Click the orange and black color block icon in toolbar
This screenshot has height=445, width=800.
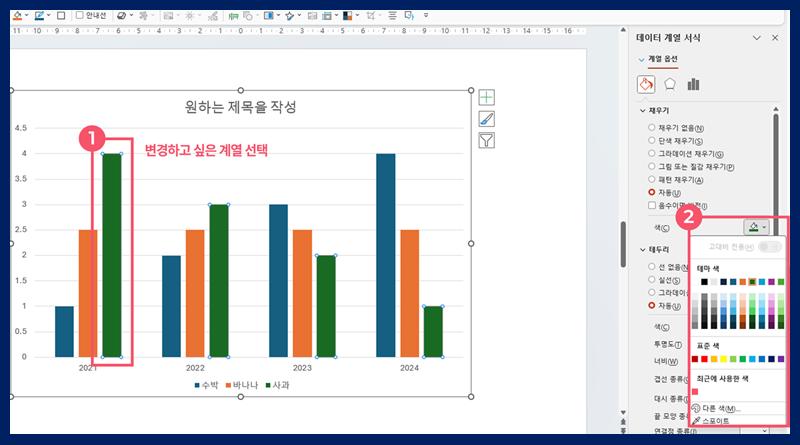pos(347,16)
